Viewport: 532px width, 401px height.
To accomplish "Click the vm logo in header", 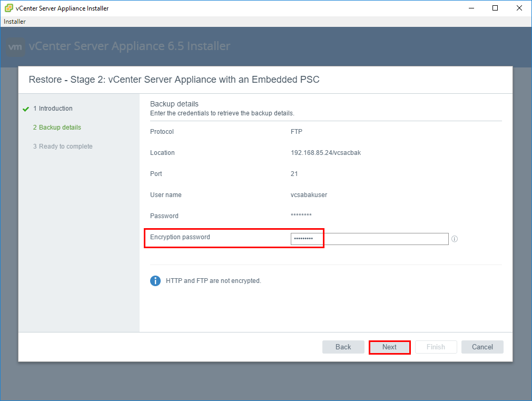I will (x=15, y=46).
